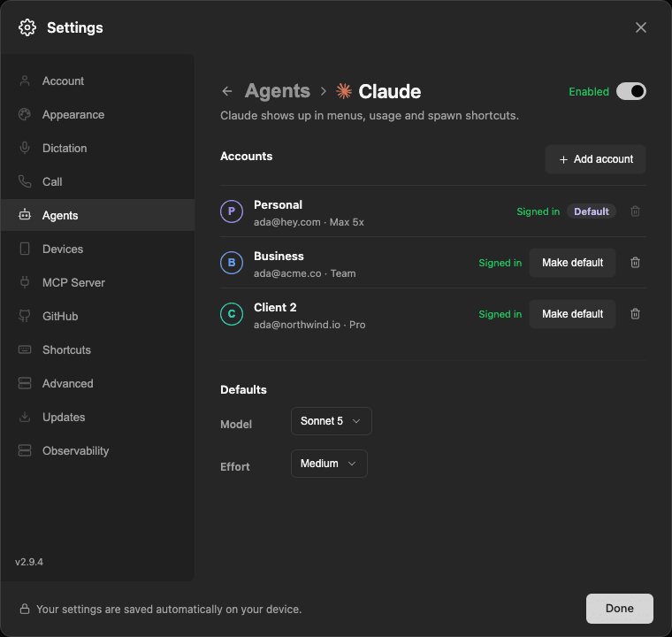This screenshot has height=637, width=672.
Task: Delete the Personal account via trash icon
Action: 635,211
